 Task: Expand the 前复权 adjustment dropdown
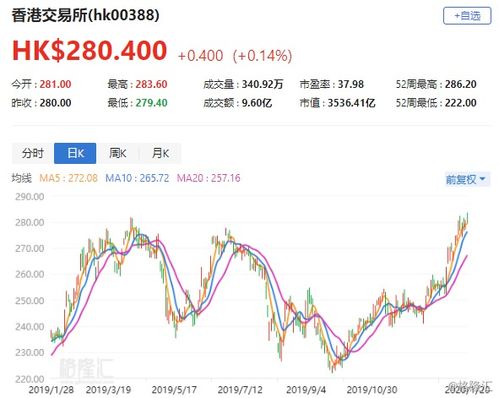[466, 180]
